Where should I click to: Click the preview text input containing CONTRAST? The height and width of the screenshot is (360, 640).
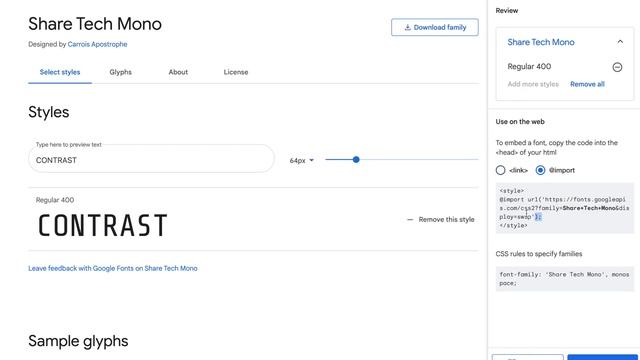coord(151,160)
